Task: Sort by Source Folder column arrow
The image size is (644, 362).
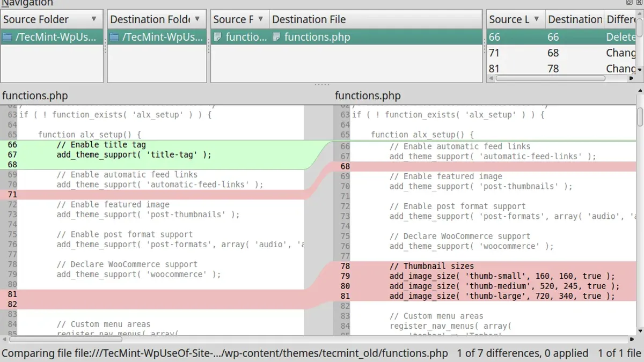Action: click(94, 19)
